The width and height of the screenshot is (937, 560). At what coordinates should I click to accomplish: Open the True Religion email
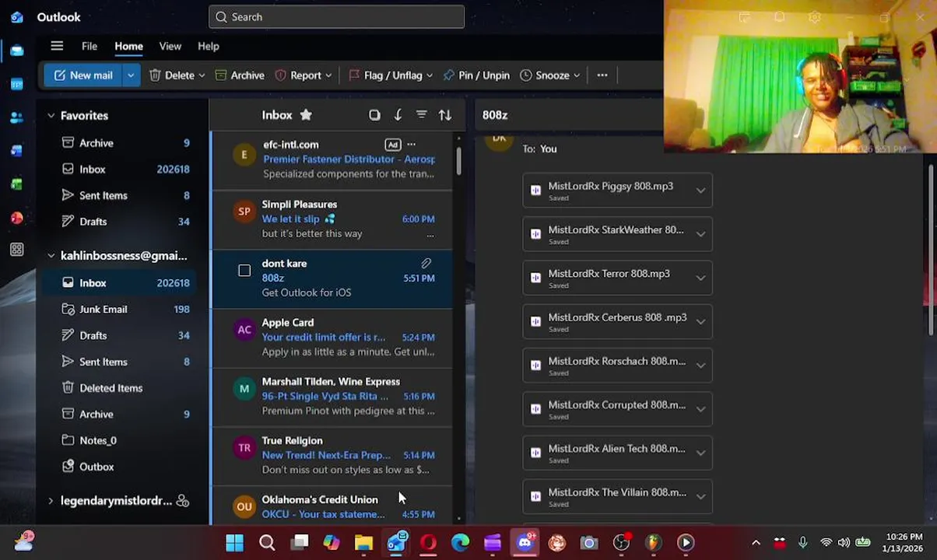332,455
